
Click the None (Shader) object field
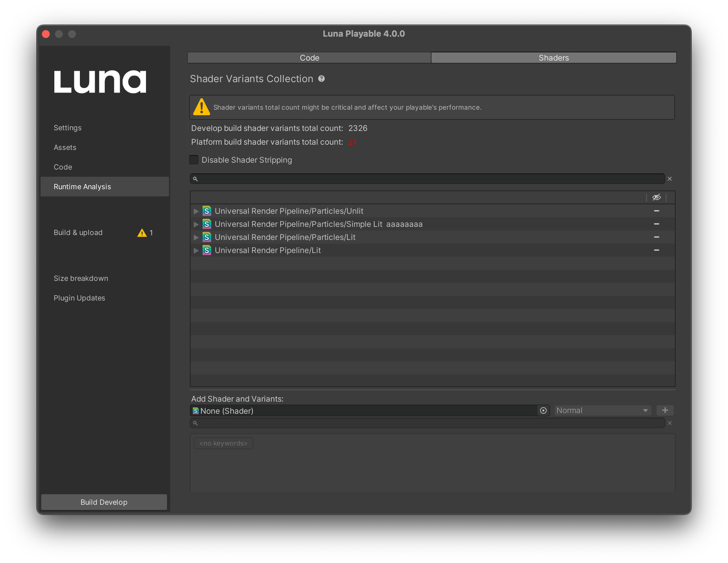tap(370, 411)
